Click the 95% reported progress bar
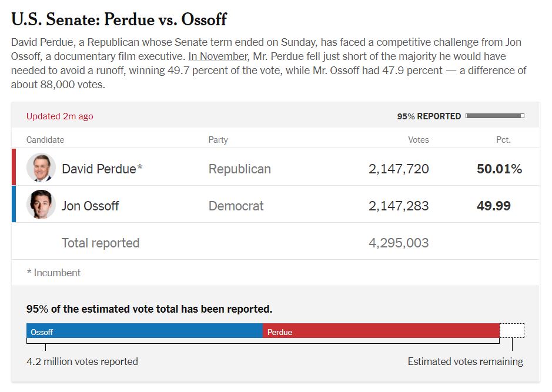 [x=494, y=116]
